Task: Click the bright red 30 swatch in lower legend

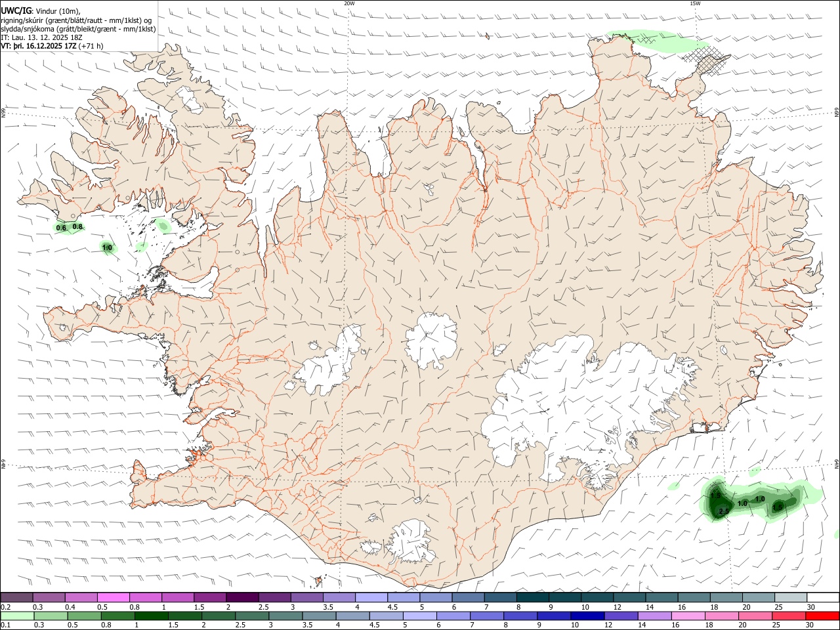Action: point(822,616)
